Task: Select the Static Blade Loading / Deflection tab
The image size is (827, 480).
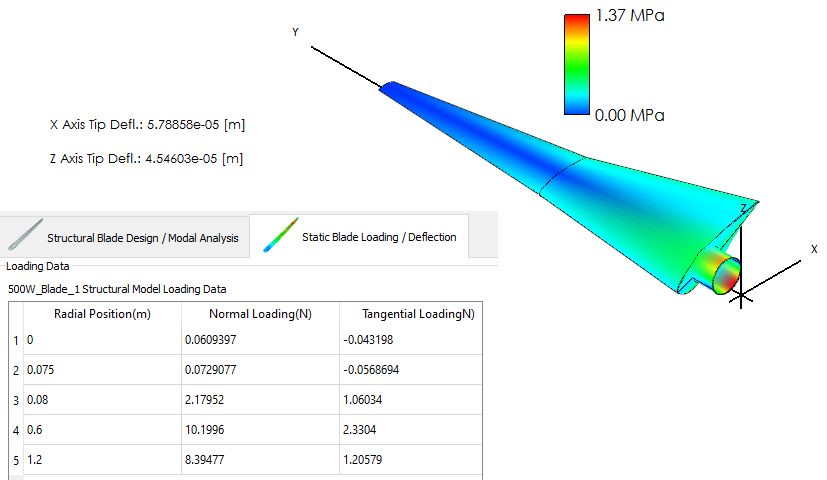Action: pyautogui.click(x=359, y=236)
